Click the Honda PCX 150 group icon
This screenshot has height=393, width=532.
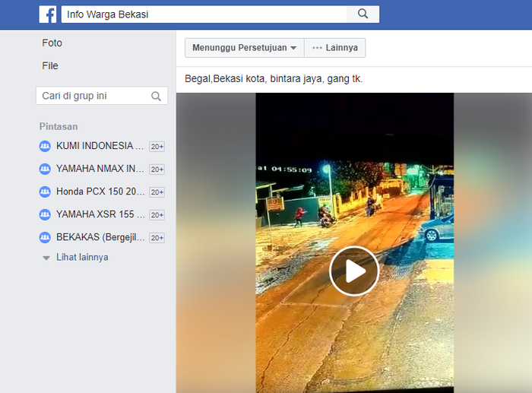point(45,192)
